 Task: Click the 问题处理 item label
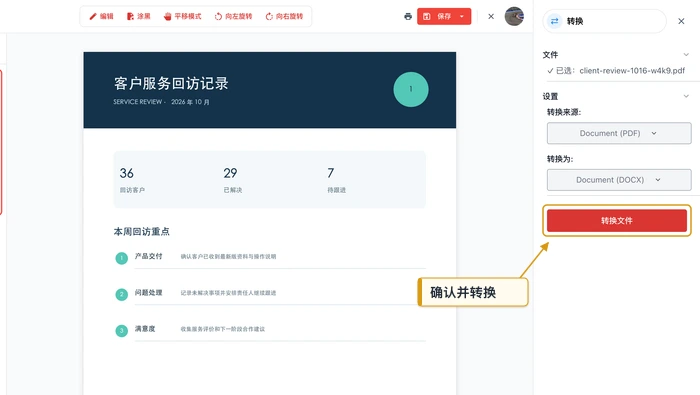(149, 293)
